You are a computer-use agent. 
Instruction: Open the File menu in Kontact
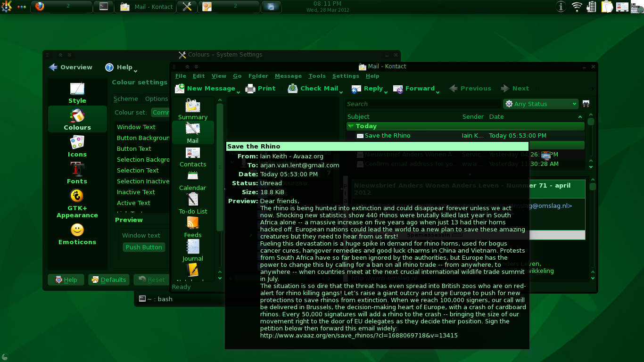[x=181, y=76]
